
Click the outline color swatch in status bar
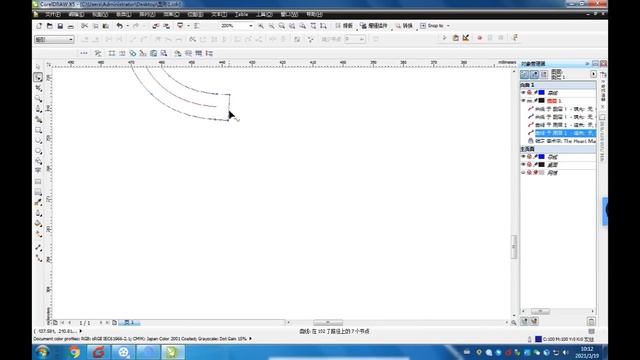(538, 339)
